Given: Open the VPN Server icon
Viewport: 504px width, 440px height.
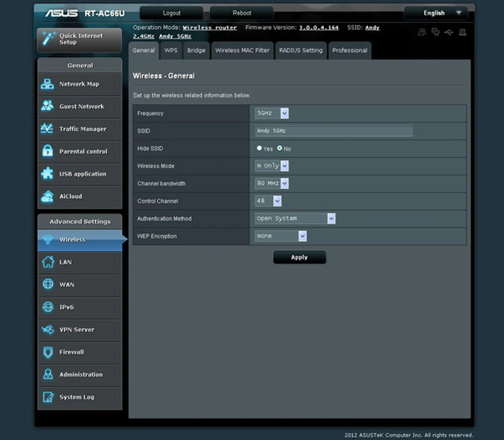Looking at the screenshot, I should pos(48,330).
